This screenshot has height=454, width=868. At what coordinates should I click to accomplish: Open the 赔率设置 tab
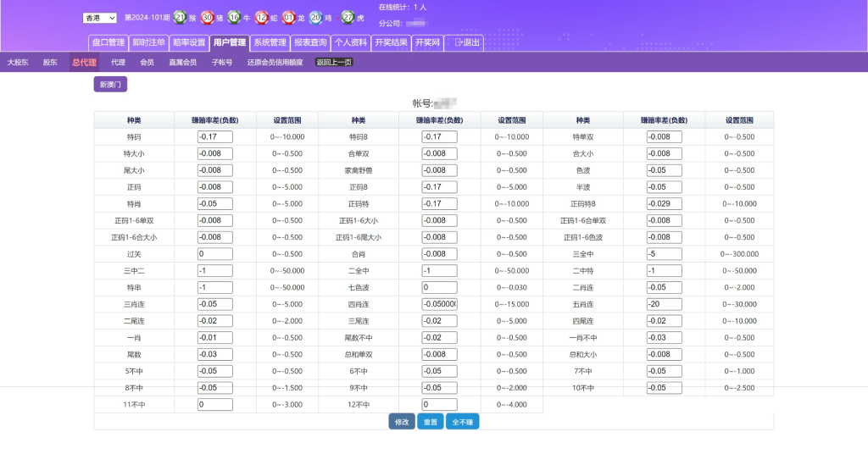[x=189, y=42]
